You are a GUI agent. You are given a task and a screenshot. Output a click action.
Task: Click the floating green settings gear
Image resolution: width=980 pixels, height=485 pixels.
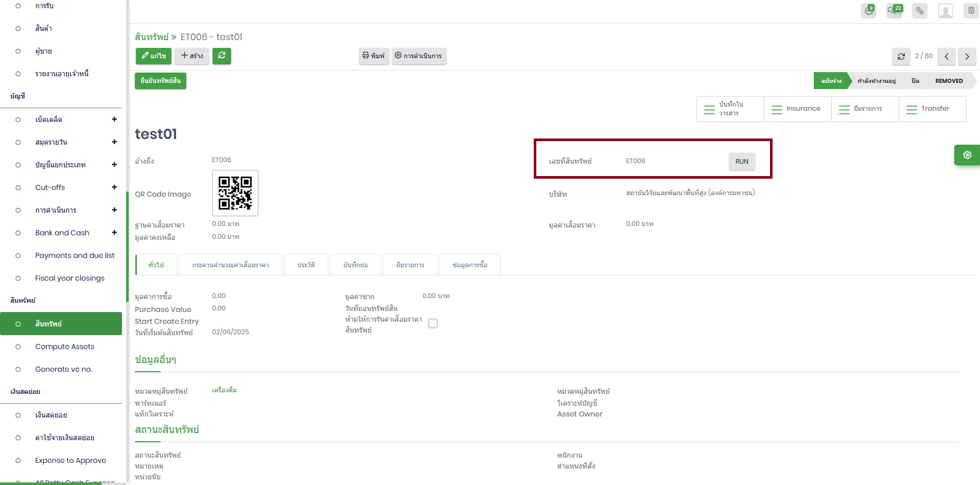tap(967, 155)
